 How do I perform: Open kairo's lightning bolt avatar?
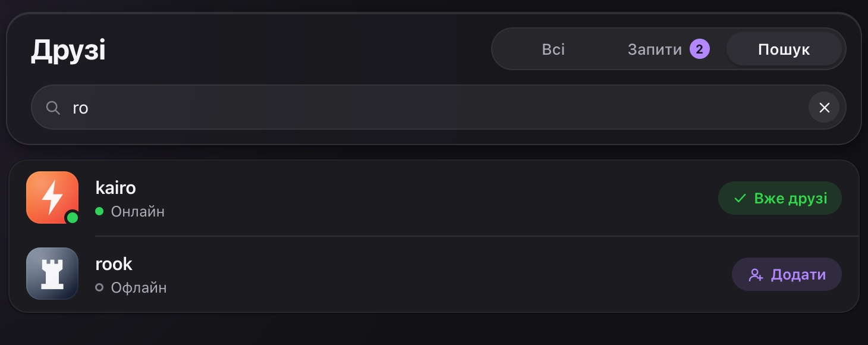pos(52,197)
